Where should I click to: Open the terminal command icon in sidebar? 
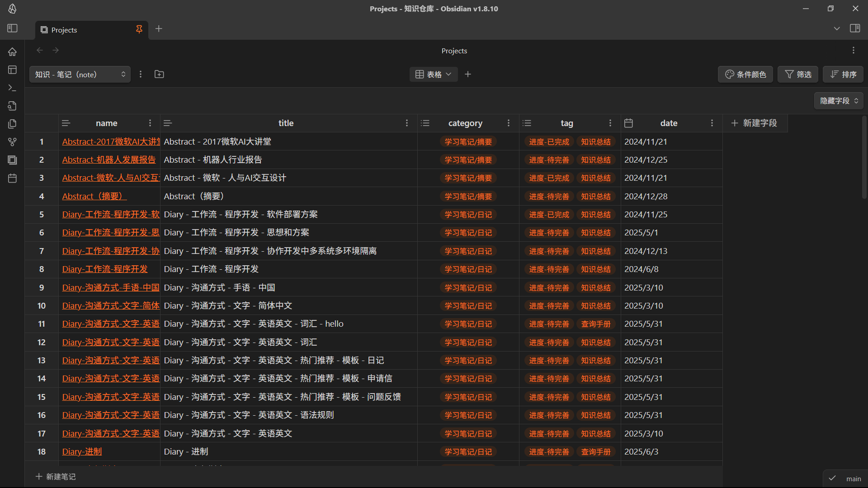12,88
